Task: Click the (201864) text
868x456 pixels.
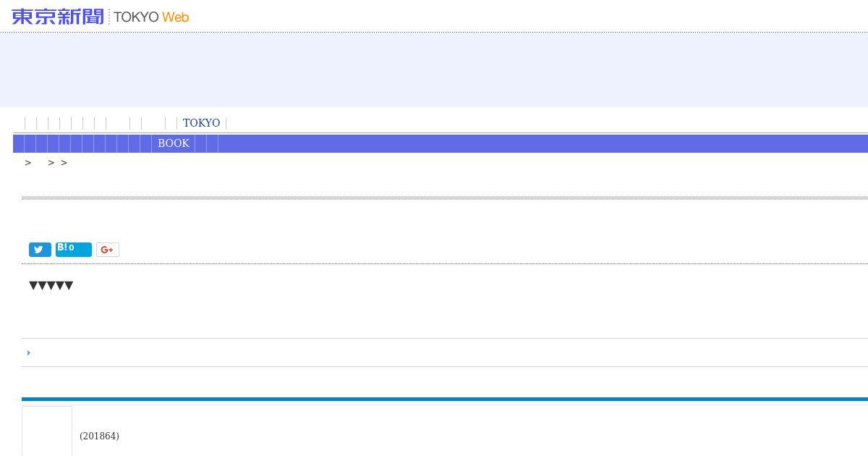Action: (x=99, y=436)
